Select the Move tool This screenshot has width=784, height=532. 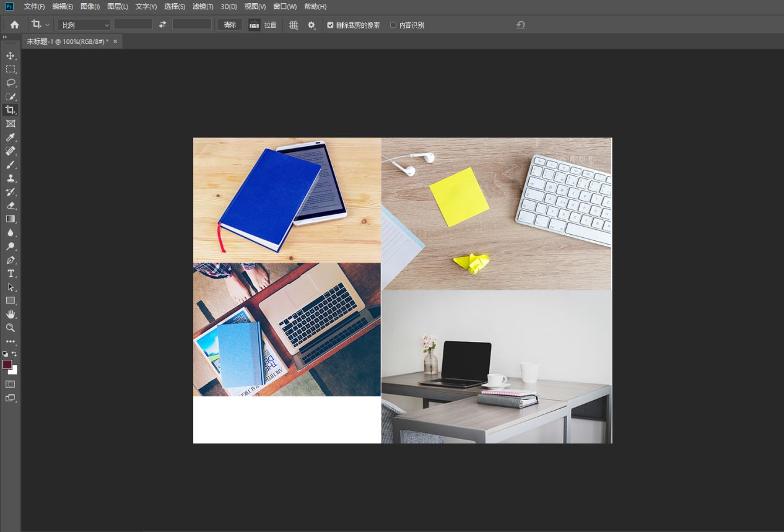[11, 56]
